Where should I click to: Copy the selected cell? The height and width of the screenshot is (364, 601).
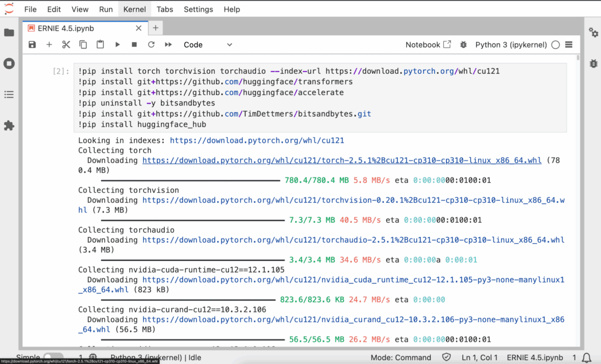83,45
